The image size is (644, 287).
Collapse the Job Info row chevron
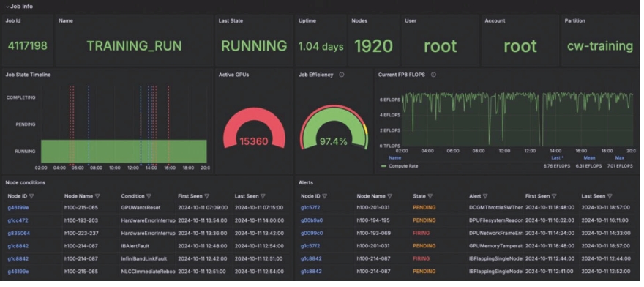[x=7, y=7]
